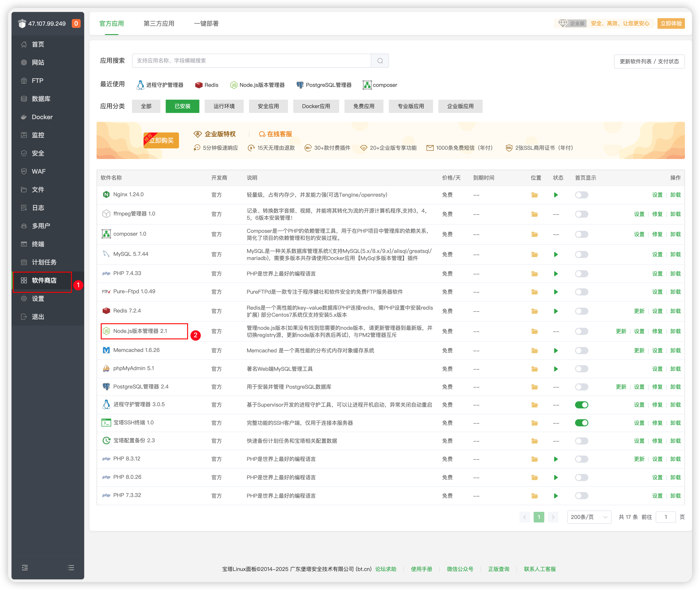Click the MySQL running status play icon
Screen dimensions: 700x590
pos(556,254)
